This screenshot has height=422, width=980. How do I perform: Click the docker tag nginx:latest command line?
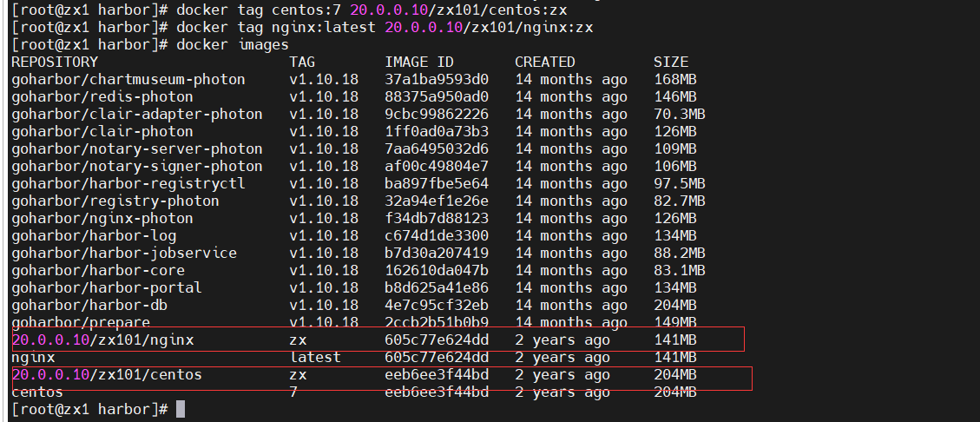pyautogui.click(x=385, y=28)
